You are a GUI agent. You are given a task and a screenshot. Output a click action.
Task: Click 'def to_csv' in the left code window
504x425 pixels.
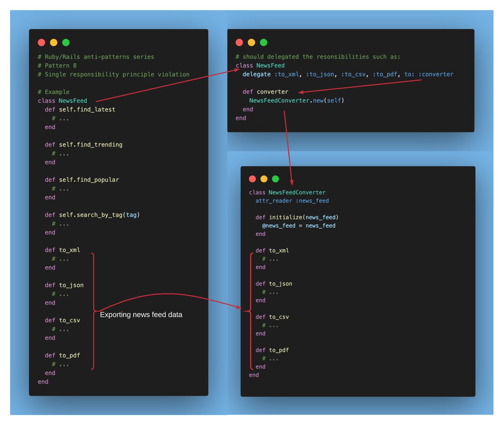63,320
